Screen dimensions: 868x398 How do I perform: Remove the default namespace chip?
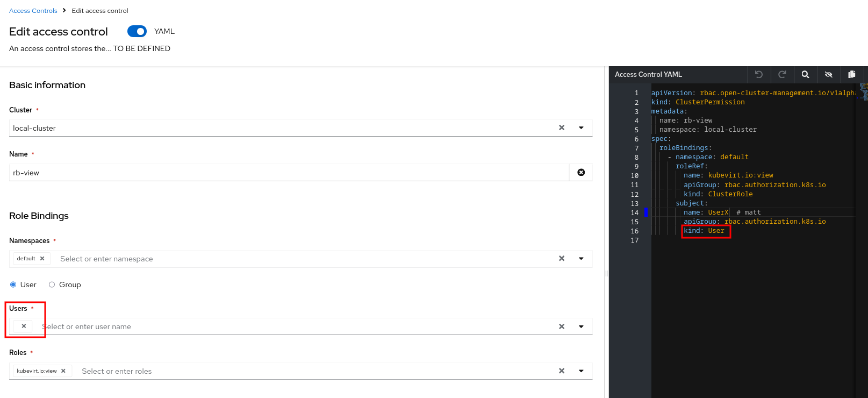(x=42, y=259)
